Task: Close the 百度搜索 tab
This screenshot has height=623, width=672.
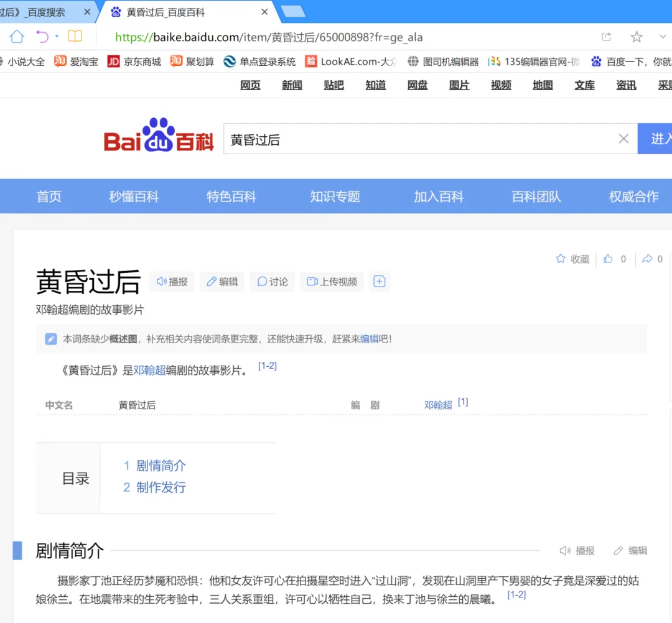Action: tap(87, 12)
